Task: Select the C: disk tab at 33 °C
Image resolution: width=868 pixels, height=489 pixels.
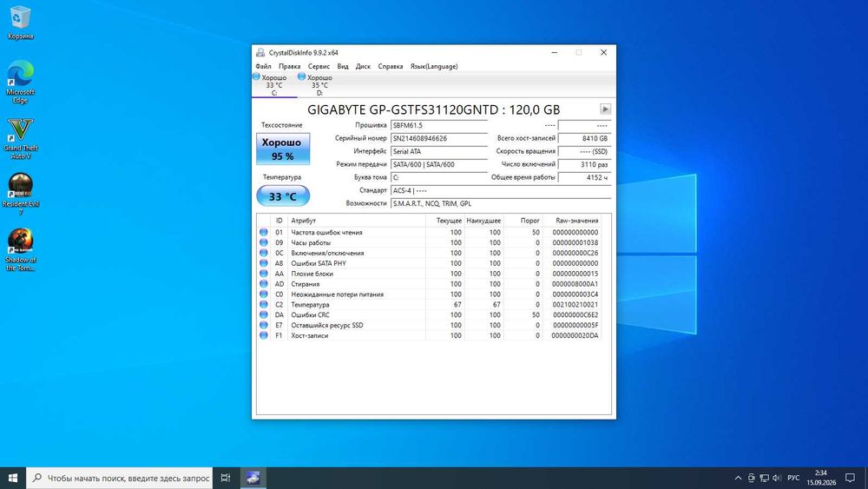Action: (274, 85)
